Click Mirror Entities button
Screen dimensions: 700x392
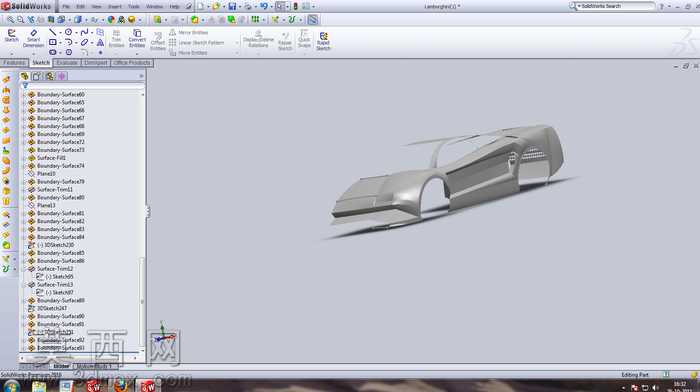pos(189,33)
